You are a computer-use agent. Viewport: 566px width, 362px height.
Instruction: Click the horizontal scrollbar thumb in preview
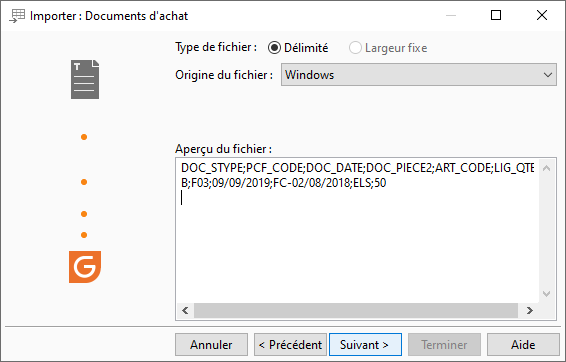(x=356, y=310)
